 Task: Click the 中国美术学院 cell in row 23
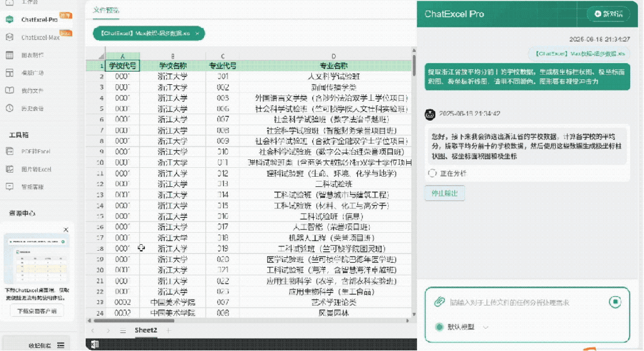pyautogui.click(x=172, y=303)
